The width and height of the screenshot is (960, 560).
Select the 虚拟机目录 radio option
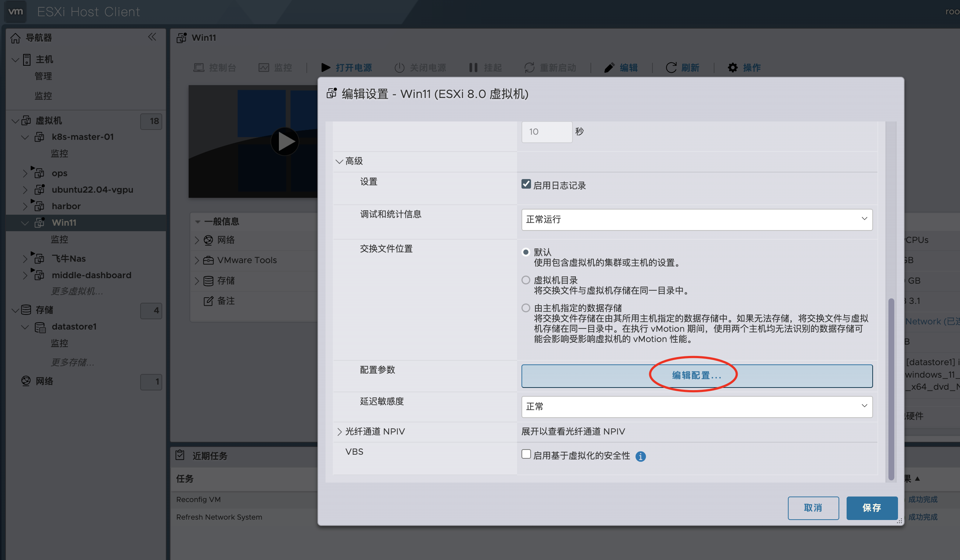pyautogui.click(x=526, y=280)
